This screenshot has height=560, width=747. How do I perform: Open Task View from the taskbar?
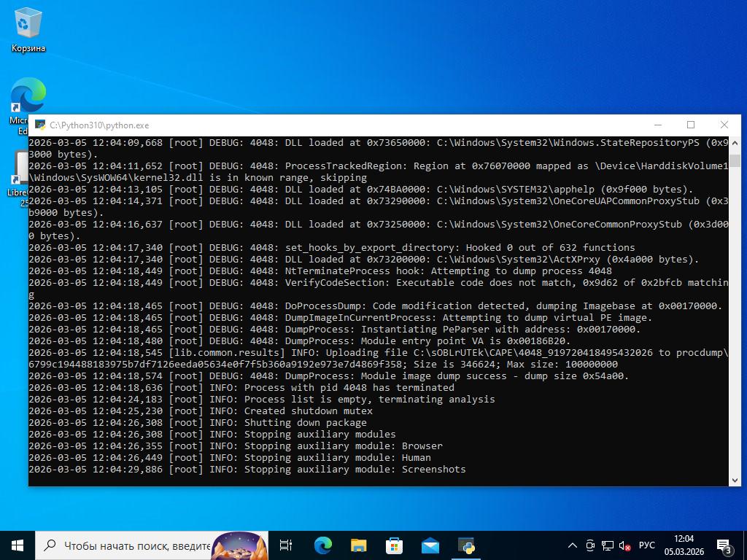[x=286, y=545]
